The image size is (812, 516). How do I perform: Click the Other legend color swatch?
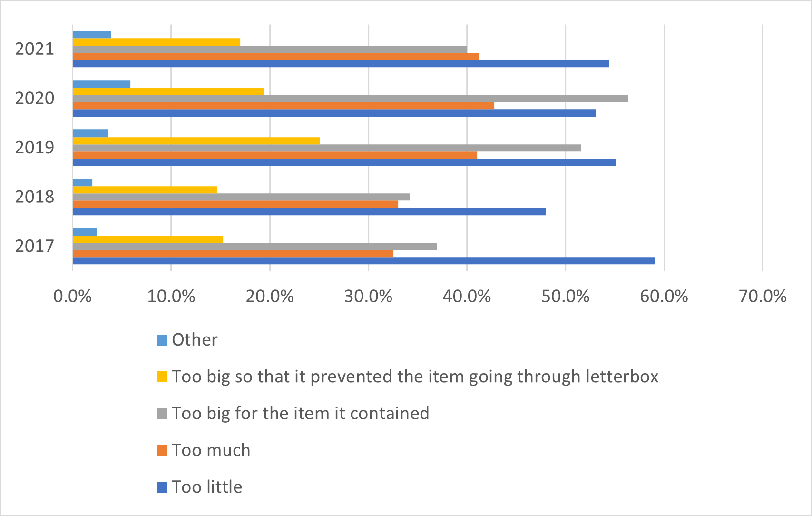(162, 340)
